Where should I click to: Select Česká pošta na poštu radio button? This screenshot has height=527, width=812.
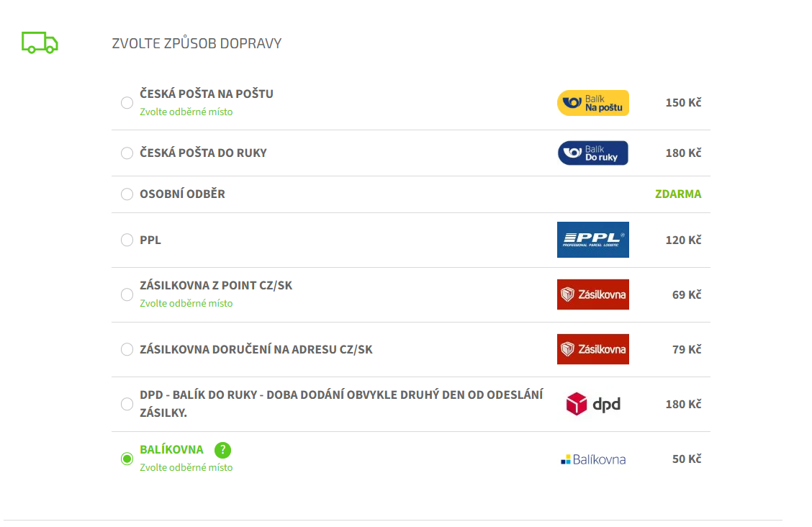click(127, 103)
